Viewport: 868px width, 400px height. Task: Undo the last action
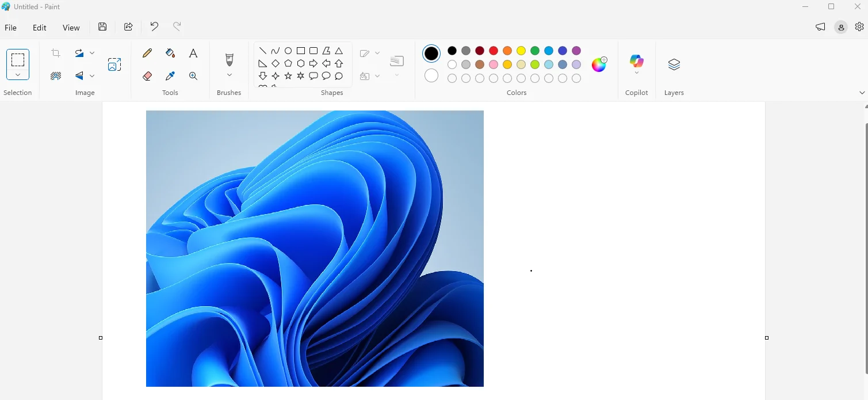coord(154,26)
